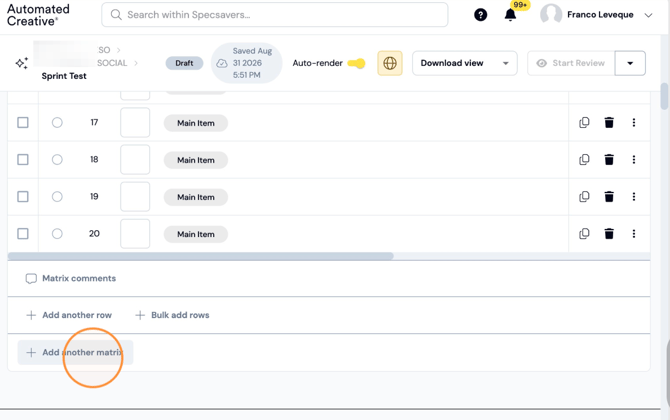The image size is (670, 420).
Task: Delete row 17 with trash icon
Action: [609, 123]
